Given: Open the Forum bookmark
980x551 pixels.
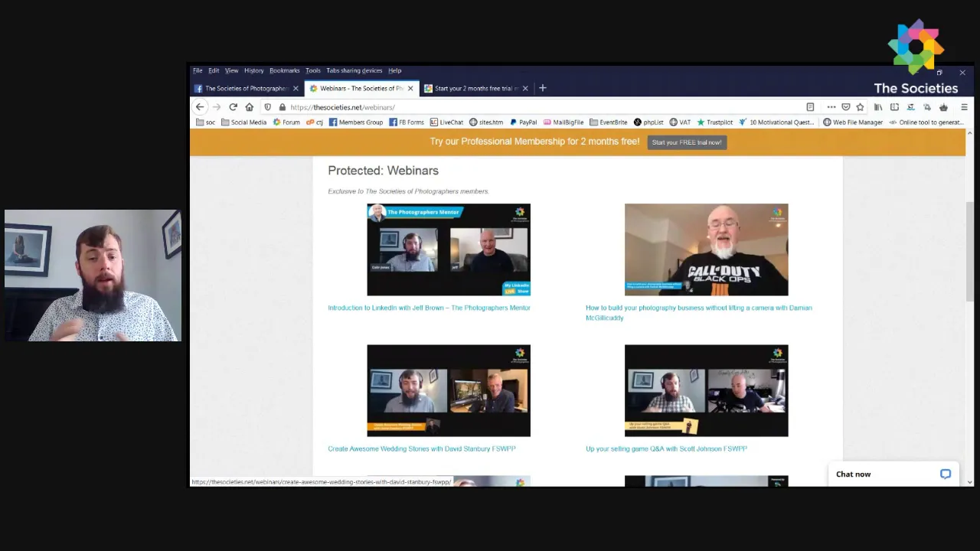Looking at the screenshot, I should point(286,122).
